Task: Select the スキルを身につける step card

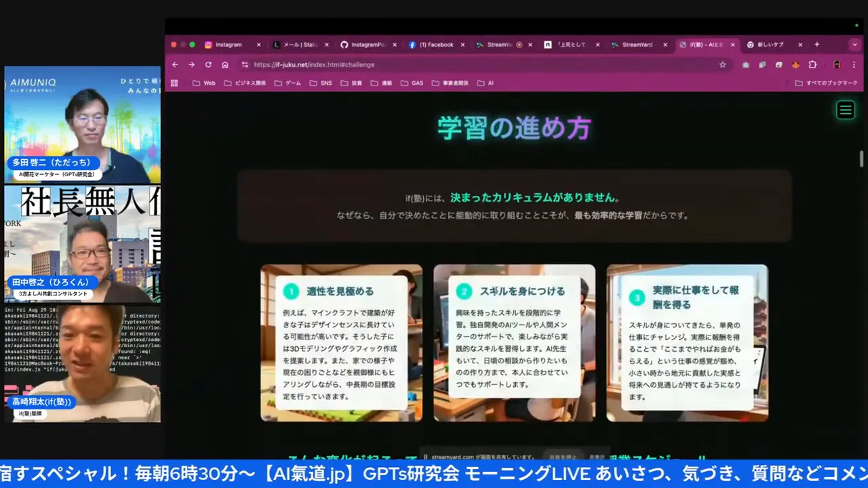Action: pos(514,343)
